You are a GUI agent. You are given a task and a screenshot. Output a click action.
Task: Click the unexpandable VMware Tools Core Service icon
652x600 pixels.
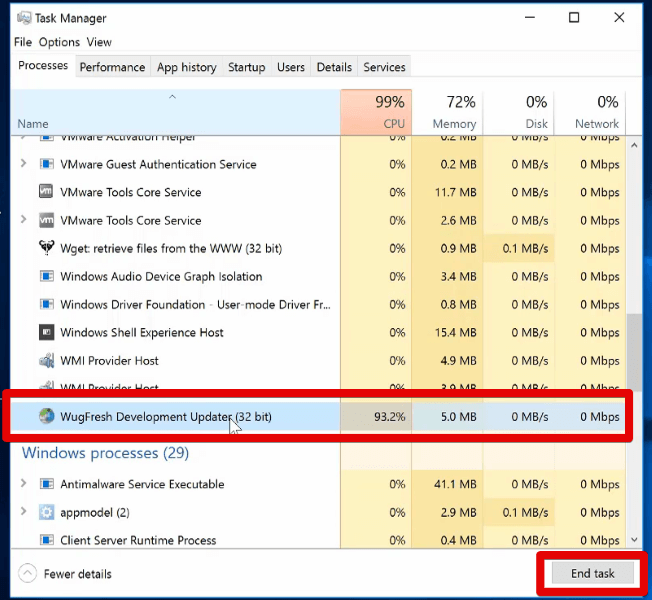click(x=46, y=192)
